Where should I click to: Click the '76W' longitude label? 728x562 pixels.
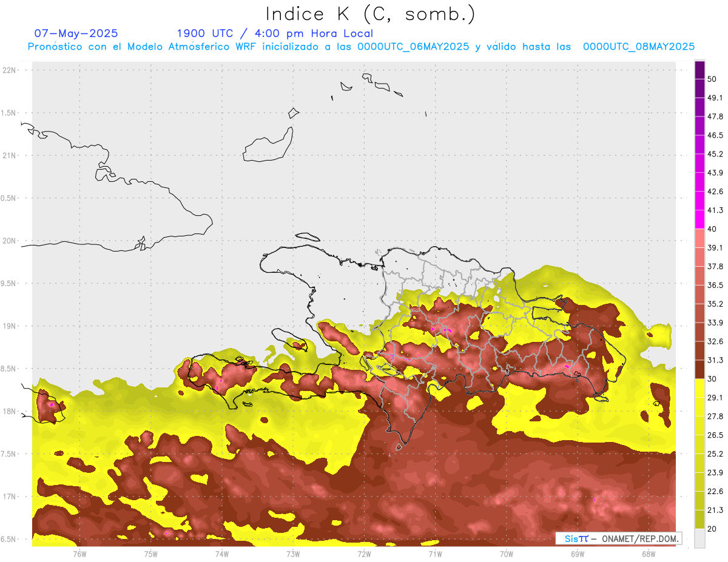point(79,554)
